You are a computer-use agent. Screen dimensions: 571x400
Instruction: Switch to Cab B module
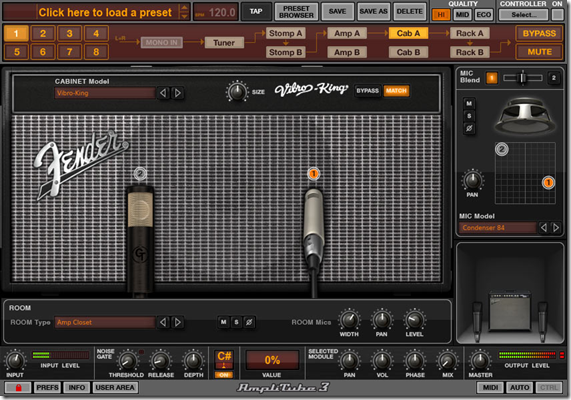408,52
